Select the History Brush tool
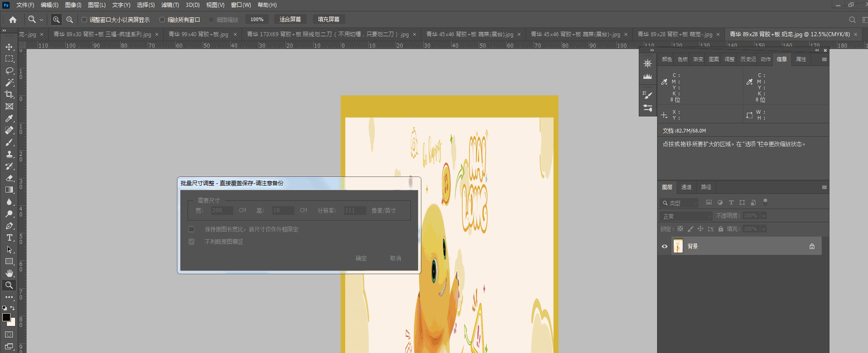 9,166
